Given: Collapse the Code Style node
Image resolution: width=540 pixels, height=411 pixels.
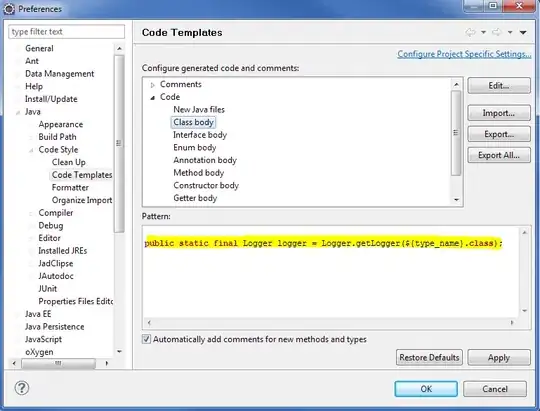Looking at the screenshot, I should [x=31, y=150].
